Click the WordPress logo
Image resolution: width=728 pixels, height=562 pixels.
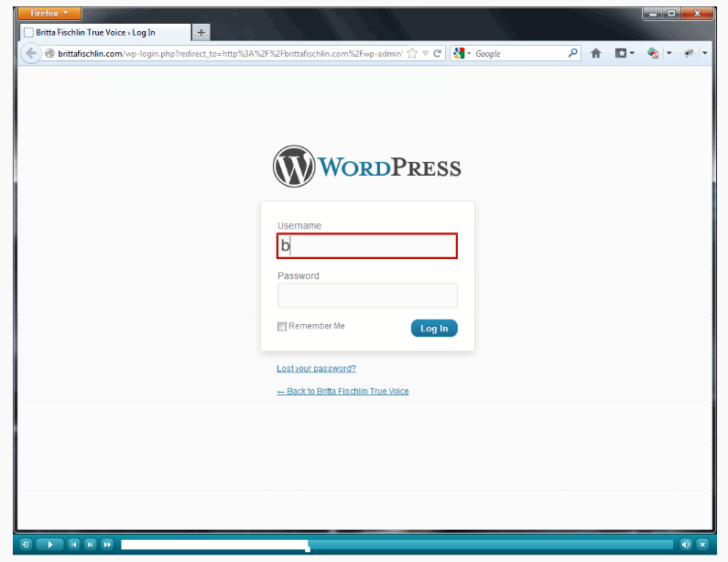[x=367, y=167]
